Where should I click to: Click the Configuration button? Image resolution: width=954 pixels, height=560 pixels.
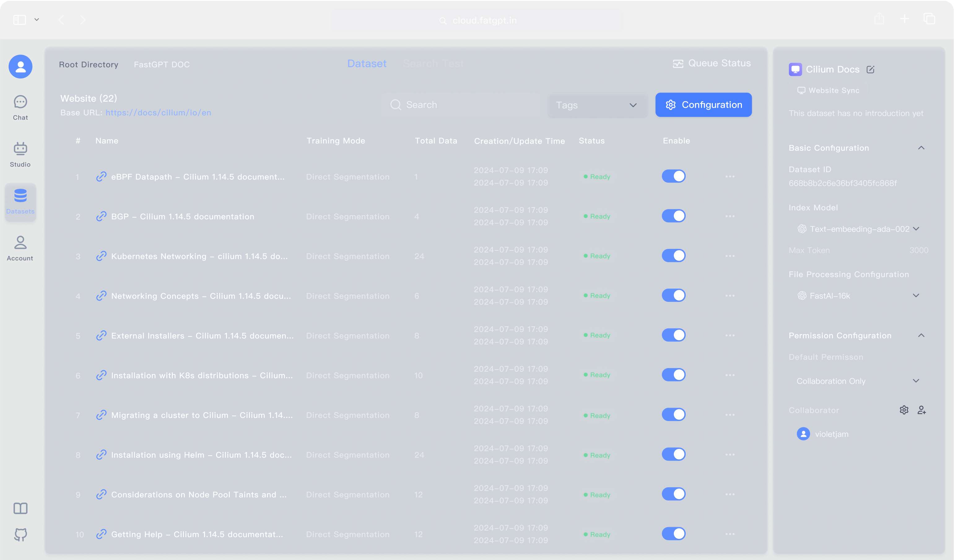(704, 105)
